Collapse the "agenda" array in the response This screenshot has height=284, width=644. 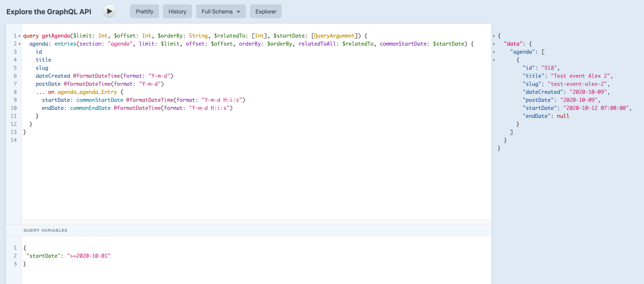click(x=494, y=52)
